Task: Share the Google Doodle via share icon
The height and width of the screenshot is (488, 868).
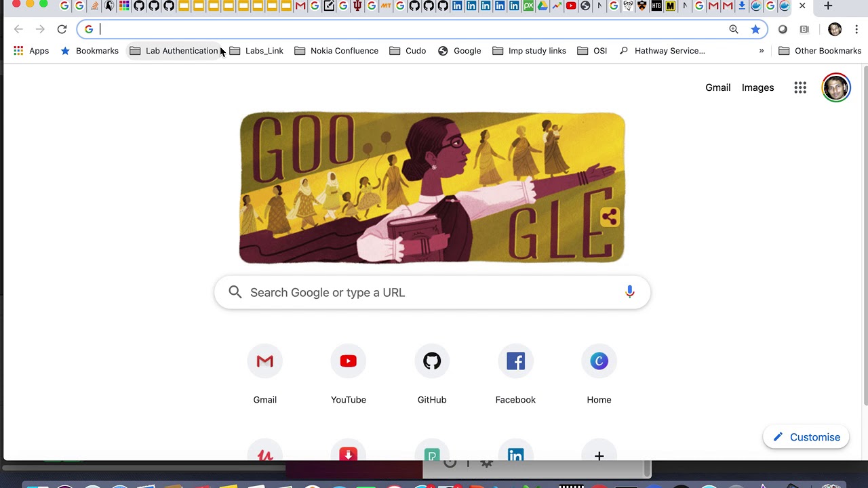Action: (x=609, y=218)
